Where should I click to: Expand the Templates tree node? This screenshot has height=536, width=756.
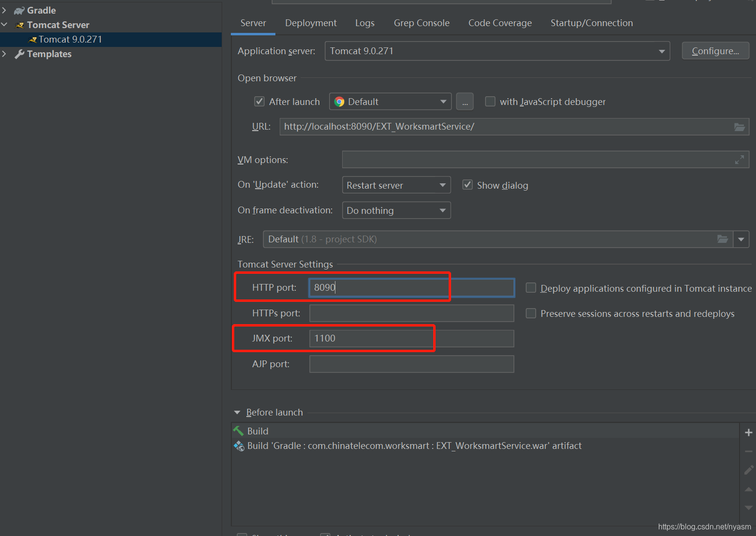(x=4, y=54)
